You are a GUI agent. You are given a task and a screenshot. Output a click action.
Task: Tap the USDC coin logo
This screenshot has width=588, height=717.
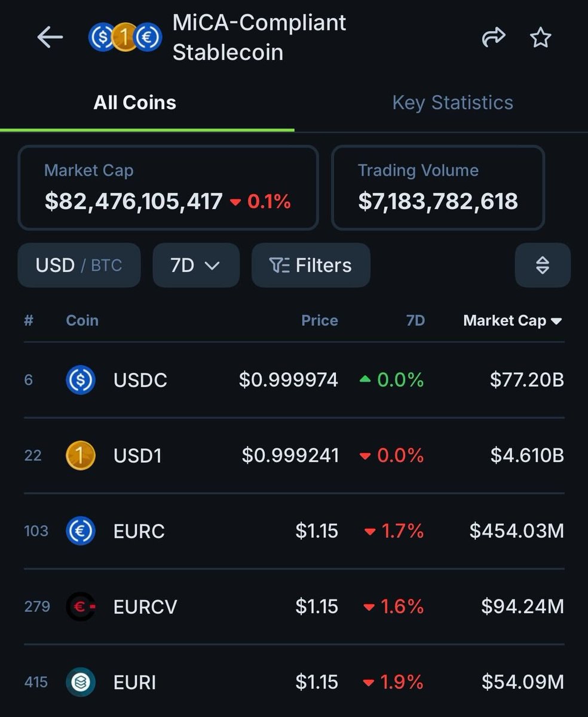pos(81,380)
